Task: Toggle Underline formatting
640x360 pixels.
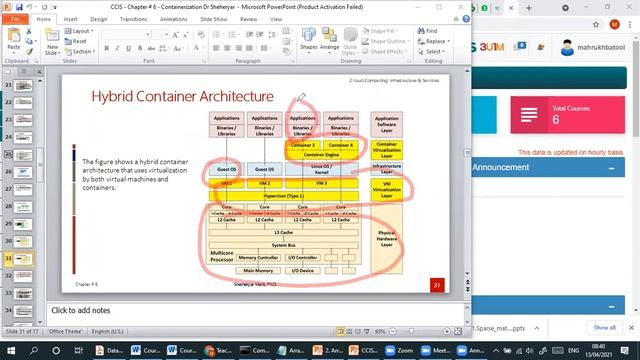Action: click(128, 49)
